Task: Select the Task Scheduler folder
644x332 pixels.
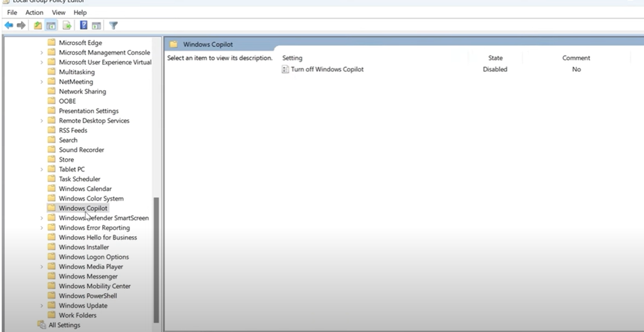Action: pos(79,179)
